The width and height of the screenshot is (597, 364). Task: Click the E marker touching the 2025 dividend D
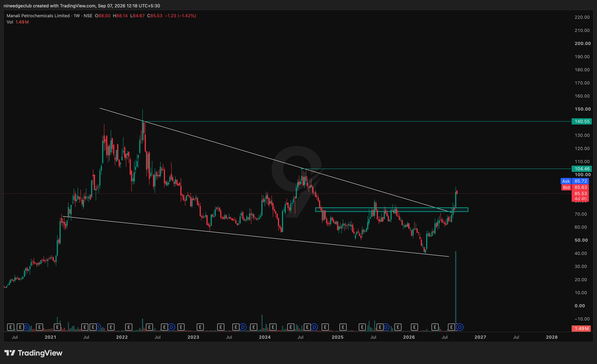pyautogui.click(x=380, y=327)
